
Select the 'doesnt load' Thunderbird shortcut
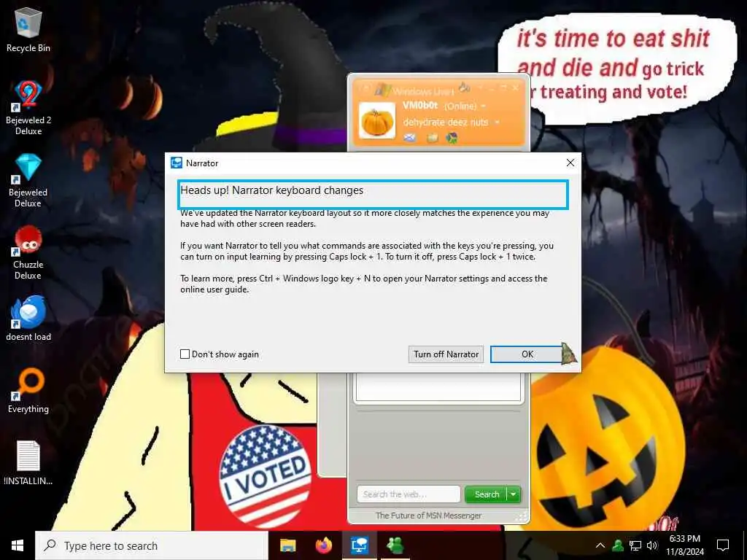(28, 318)
